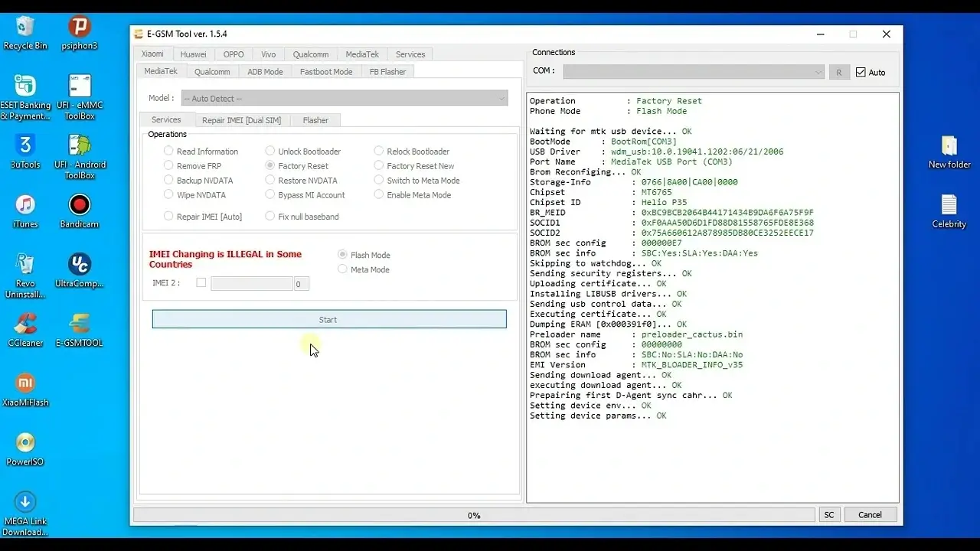This screenshot has width=980, height=551.
Task: Open the Huawei brand tab
Action: 193,54
